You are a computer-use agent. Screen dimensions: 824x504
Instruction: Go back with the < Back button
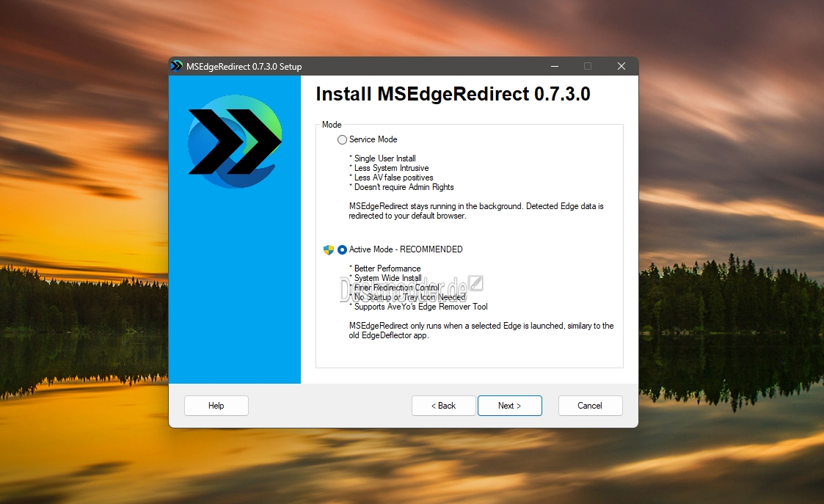tap(443, 406)
